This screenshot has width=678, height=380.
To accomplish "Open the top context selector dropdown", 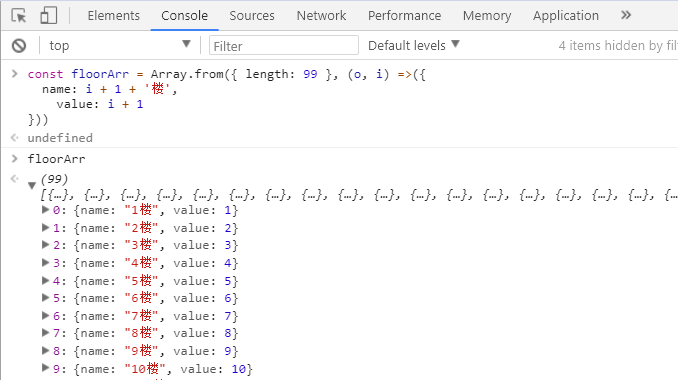I will point(120,45).
